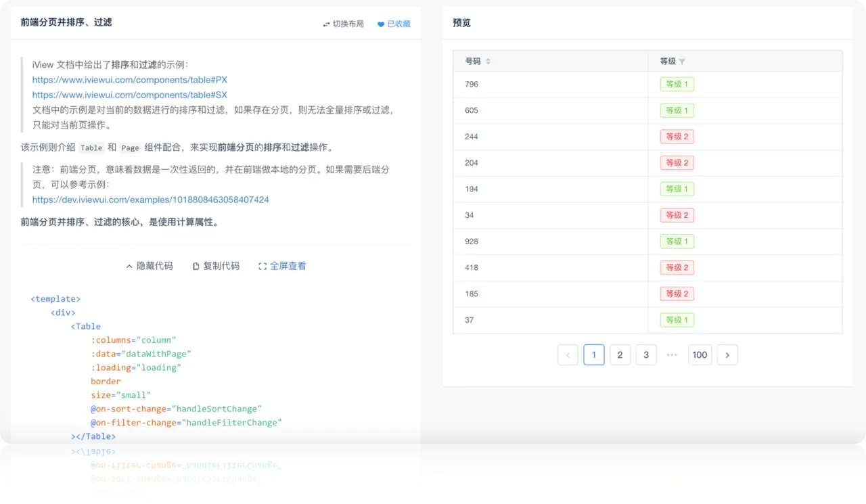Click the 前端分页并排序、过滤 title
The width and height of the screenshot is (866, 504).
pyautogui.click(x=66, y=22)
